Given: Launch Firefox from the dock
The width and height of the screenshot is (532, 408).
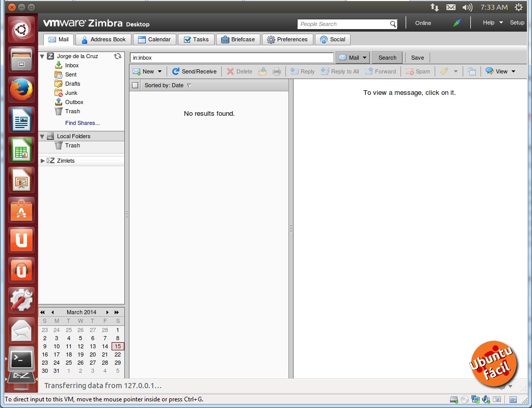Looking at the screenshot, I should (21, 90).
